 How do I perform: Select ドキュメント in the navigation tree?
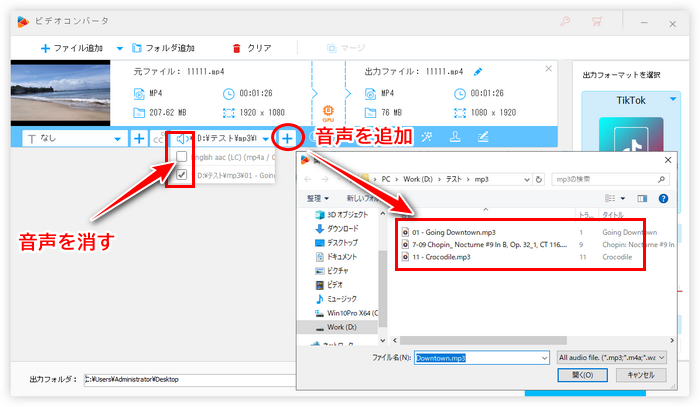(x=336, y=257)
